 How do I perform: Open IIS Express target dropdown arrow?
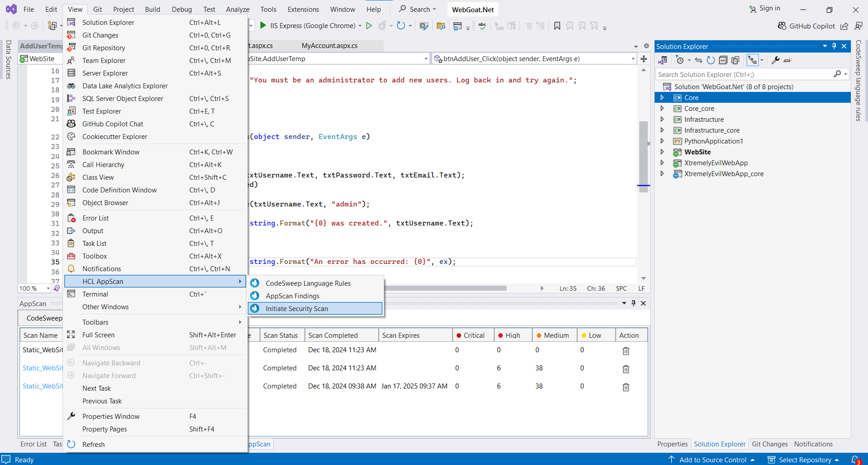[360, 26]
